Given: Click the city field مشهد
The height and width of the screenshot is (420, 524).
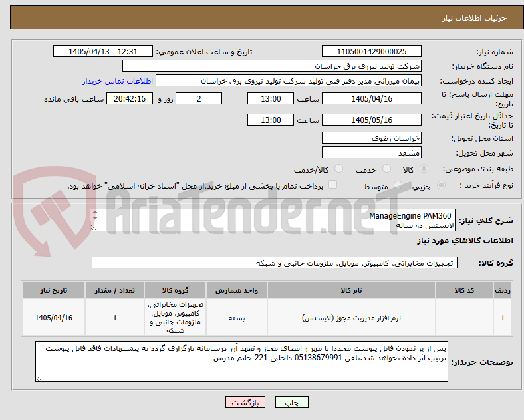Looking at the screenshot, I should click(371, 152).
